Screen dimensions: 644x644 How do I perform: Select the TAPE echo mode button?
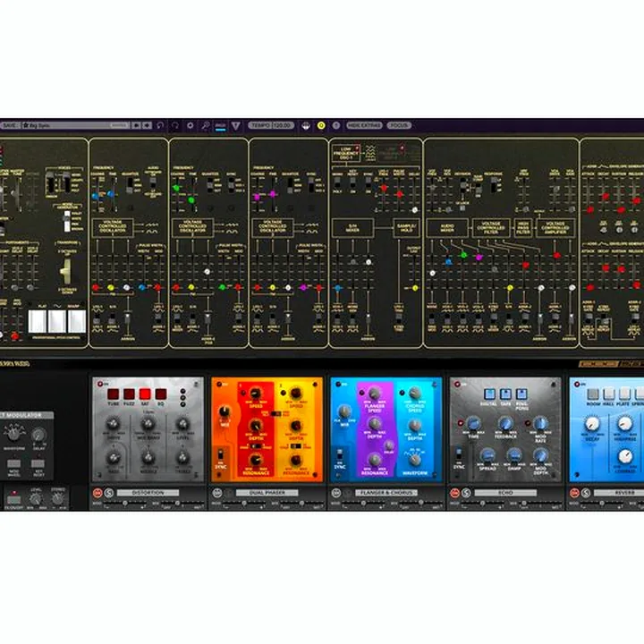[505, 394]
